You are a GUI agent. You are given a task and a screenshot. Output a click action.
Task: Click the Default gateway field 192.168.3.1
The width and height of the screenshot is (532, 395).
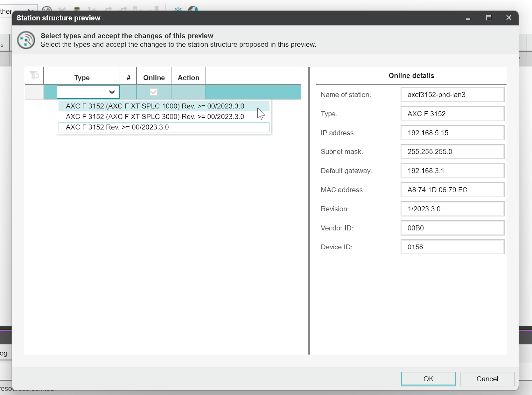point(452,171)
